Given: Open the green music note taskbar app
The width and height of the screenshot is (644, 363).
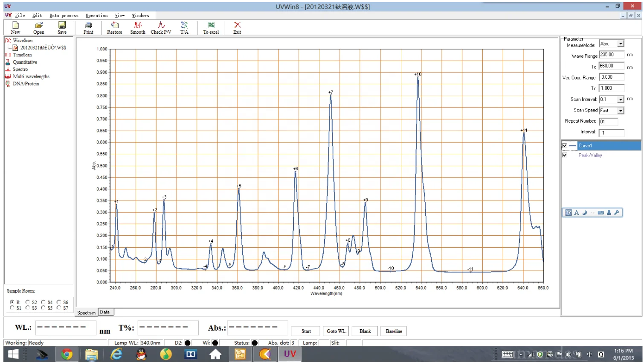Looking at the screenshot, I should point(166,354).
